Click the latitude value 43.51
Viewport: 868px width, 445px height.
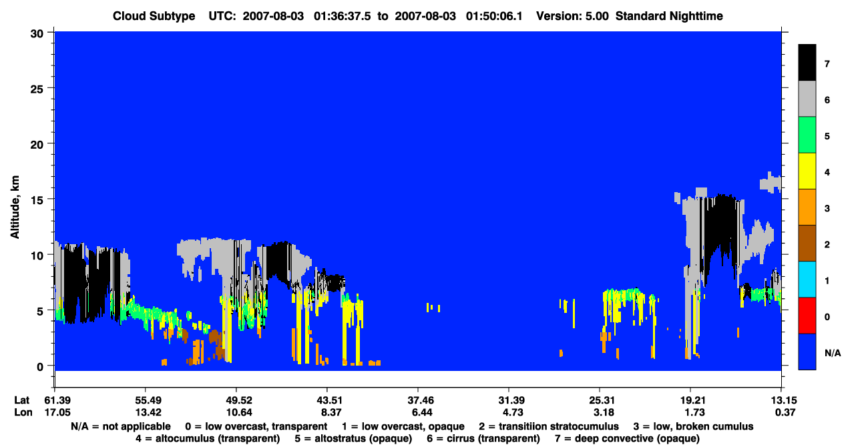pos(327,400)
